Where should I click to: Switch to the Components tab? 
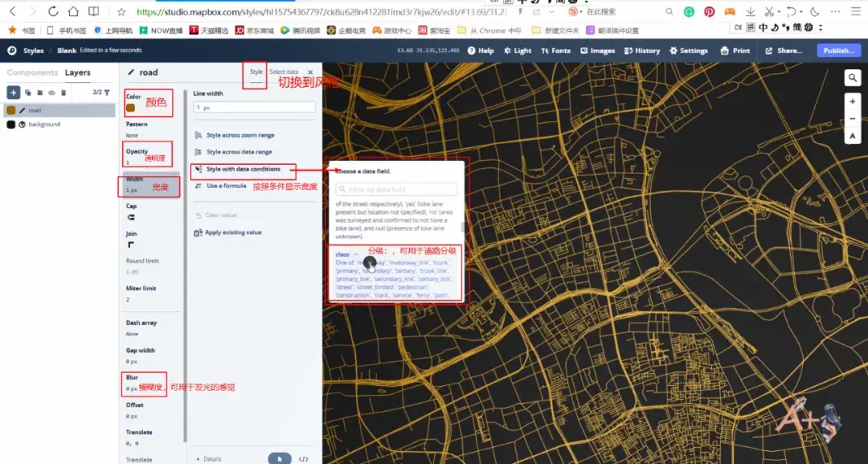coord(32,72)
